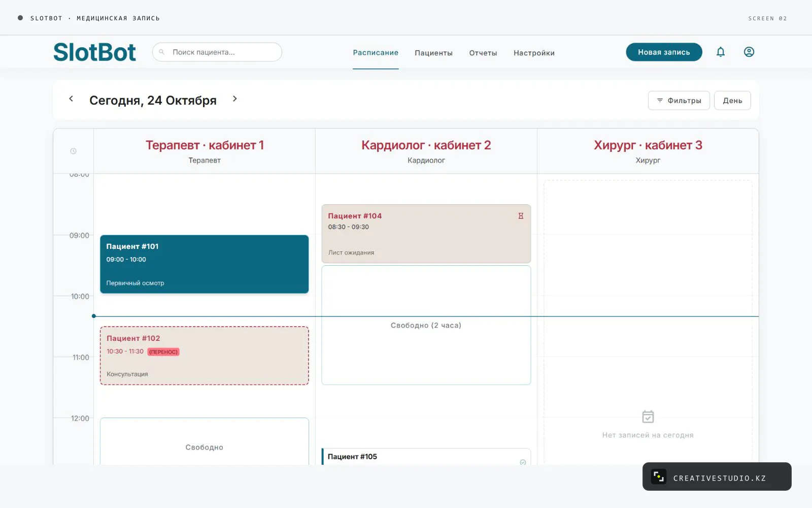812x508 pixels.
Task: Click the 10:30 - 11:30 time text
Action: coord(125,351)
